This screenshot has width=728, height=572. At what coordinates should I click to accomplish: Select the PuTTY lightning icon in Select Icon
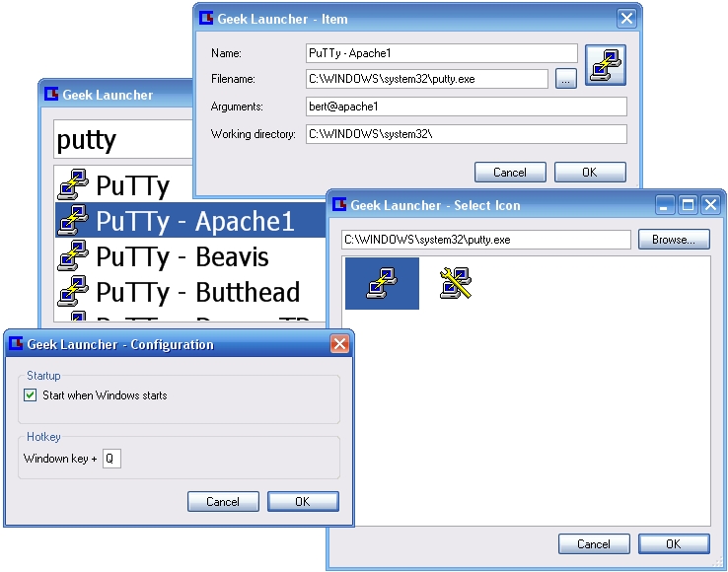click(x=382, y=283)
